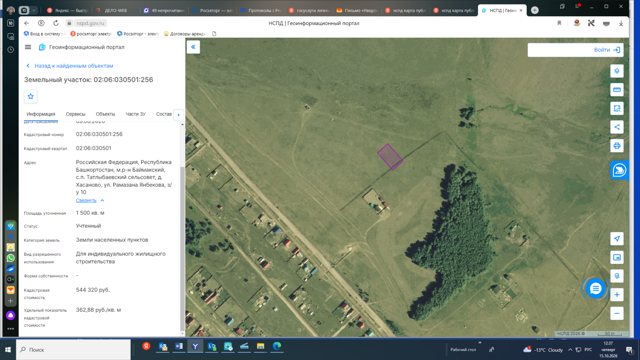Open a new browser tab with plus
The image size is (640, 360).
(x=535, y=10)
